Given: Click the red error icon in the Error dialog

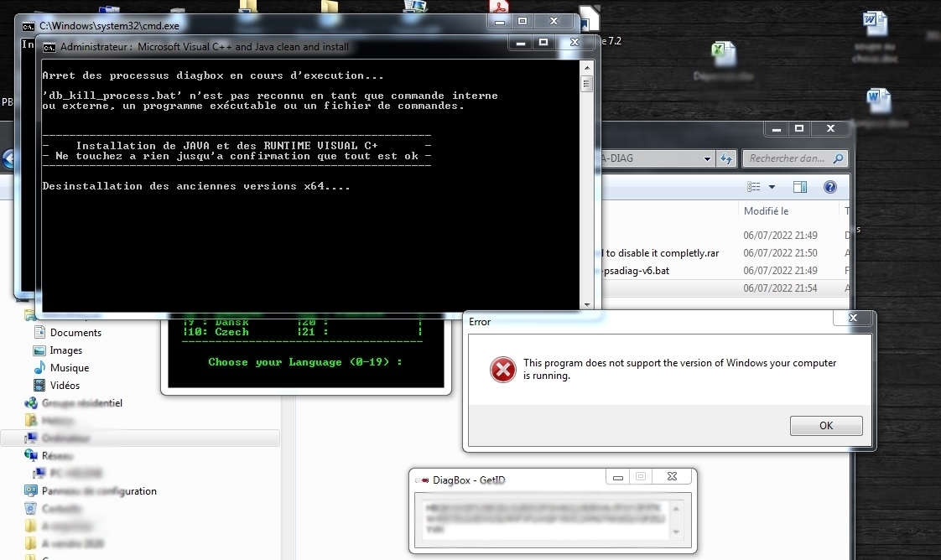Looking at the screenshot, I should [x=503, y=370].
